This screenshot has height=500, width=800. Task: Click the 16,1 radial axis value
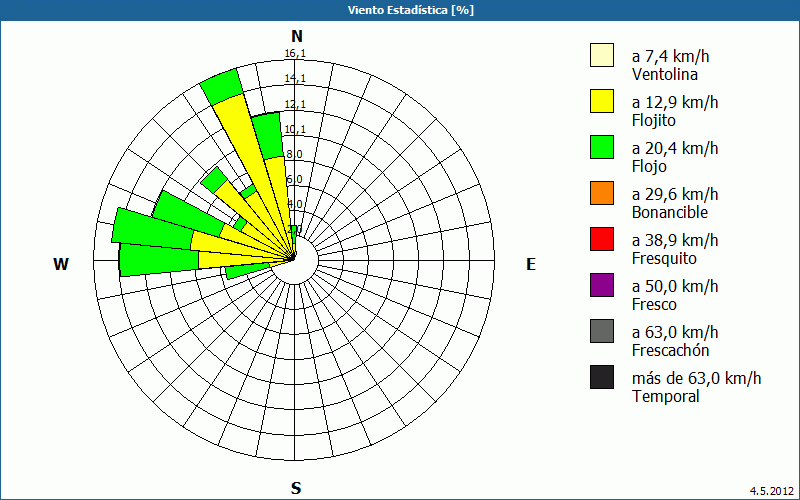coord(295,54)
